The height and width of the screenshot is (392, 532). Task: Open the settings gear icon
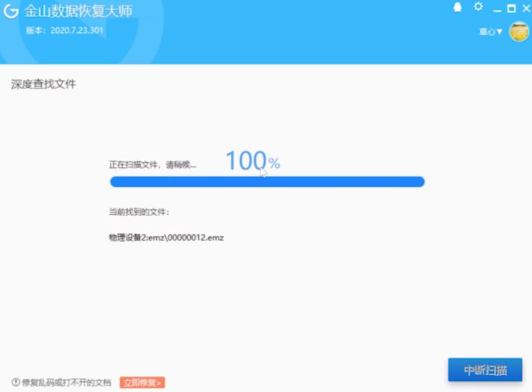pyautogui.click(x=478, y=7)
